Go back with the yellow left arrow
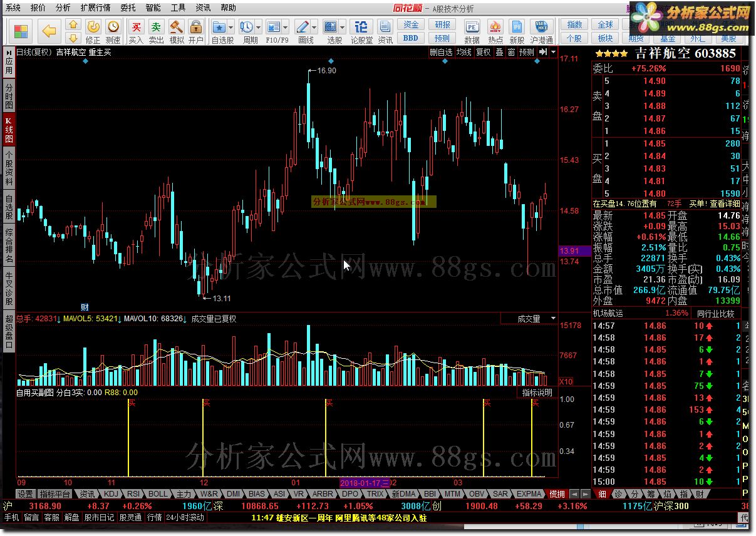 49,31
